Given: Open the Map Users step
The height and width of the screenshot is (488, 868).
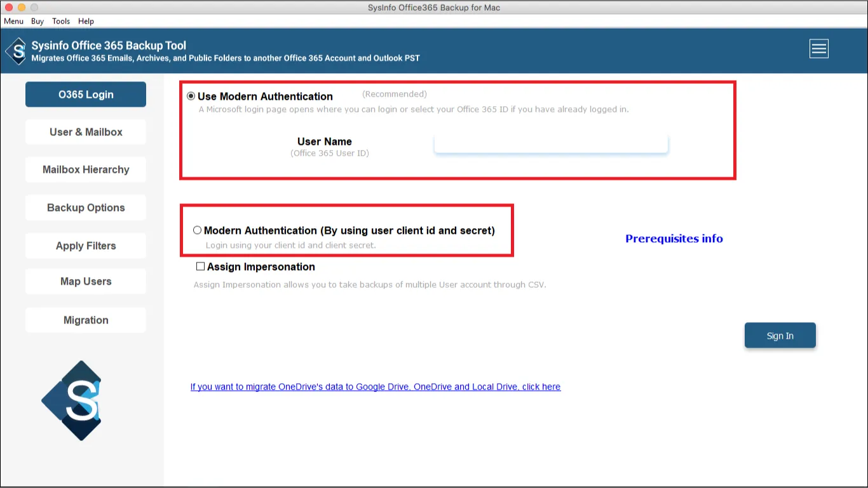Looking at the screenshot, I should click(86, 281).
